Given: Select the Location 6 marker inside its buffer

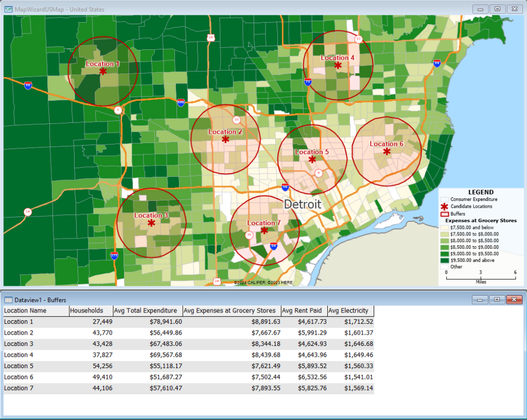Looking at the screenshot, I should tap(387, 151).
